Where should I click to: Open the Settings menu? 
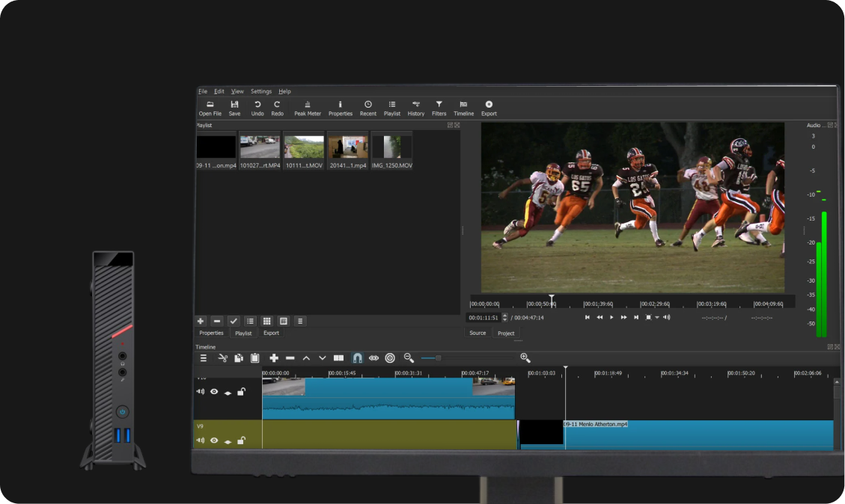pos(260,90)
